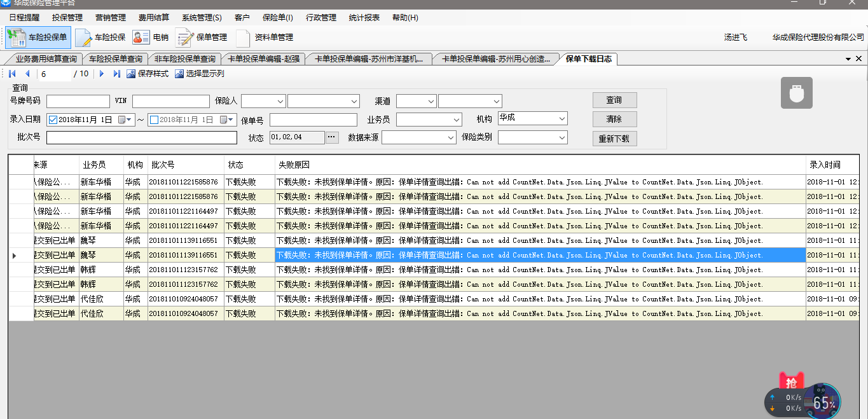Image resolution: width=868 pixels, height=419 pixels.
Task: Open 车险投保单 toolbar icon
Action: [x=38, y=38]
